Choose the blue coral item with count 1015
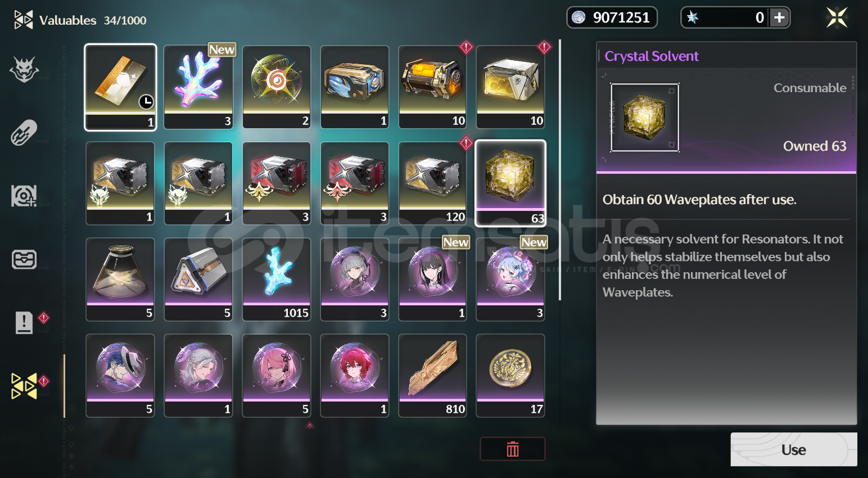The width and height of the screenshot is (868, 478). tap(277, 279)
